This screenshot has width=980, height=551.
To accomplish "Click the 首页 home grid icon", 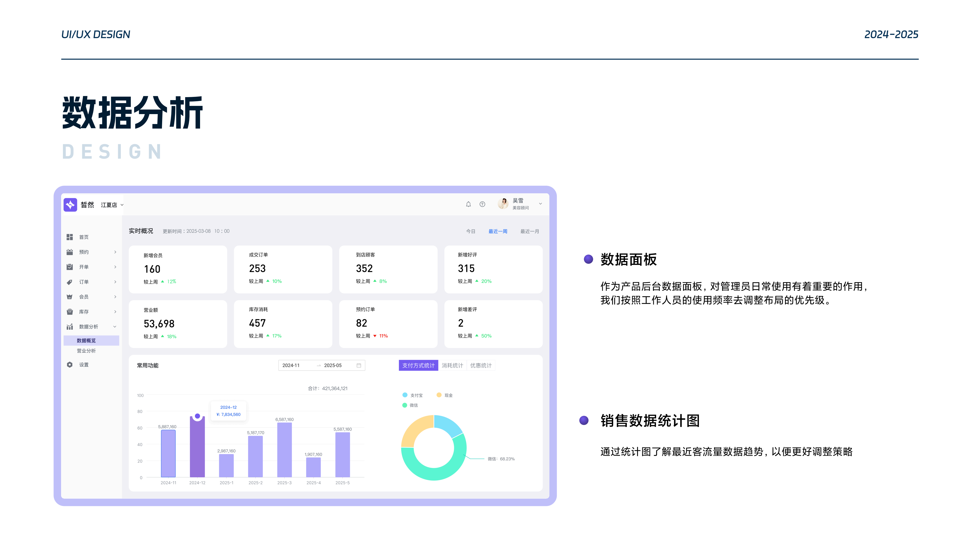I will tap(70, 237).
